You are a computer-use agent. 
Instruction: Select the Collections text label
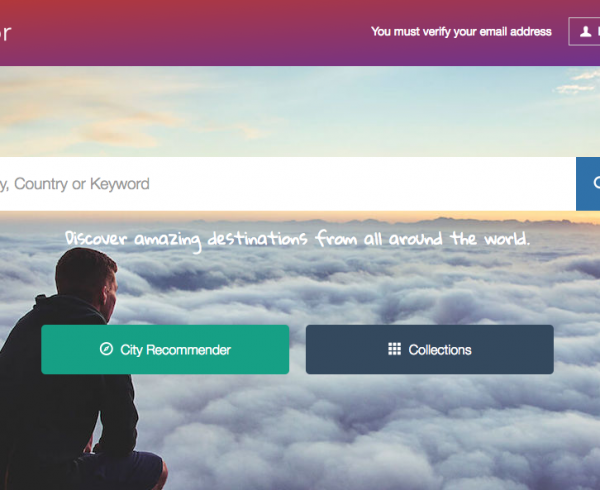(440, 350)
